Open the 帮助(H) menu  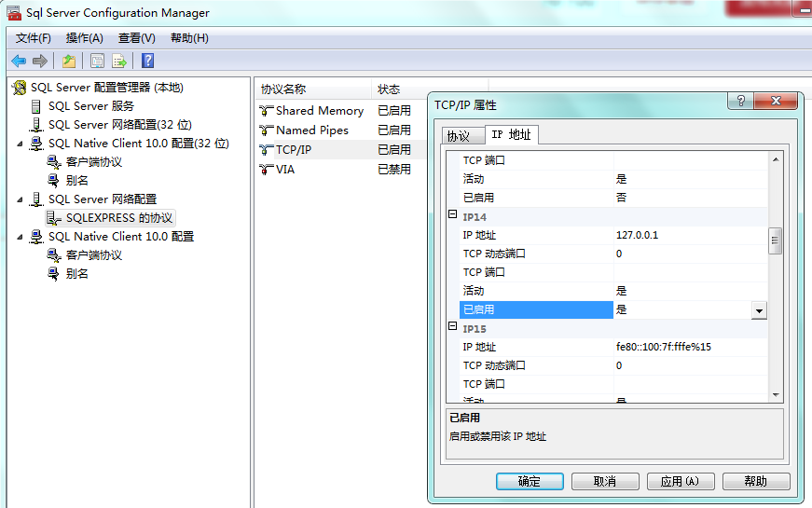pos(189,38)
